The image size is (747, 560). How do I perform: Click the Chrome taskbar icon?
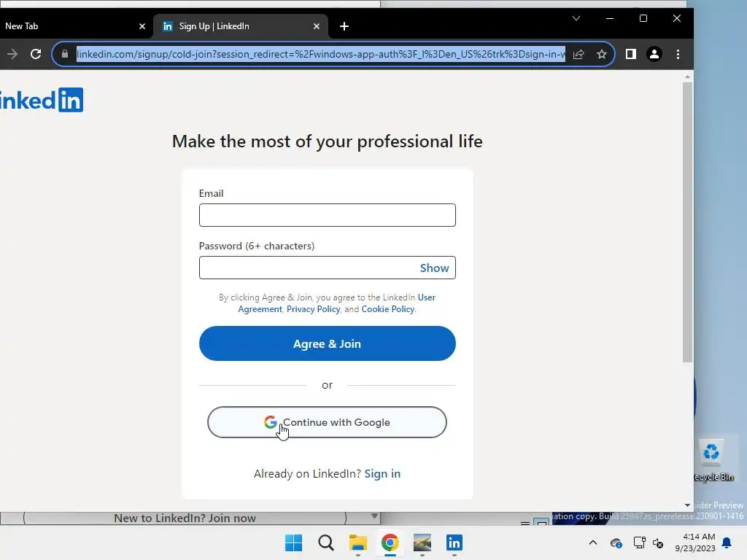390,542
